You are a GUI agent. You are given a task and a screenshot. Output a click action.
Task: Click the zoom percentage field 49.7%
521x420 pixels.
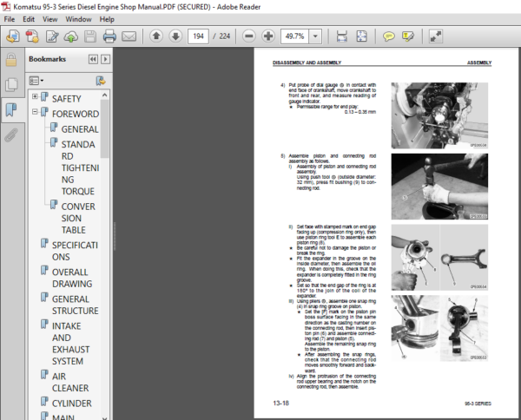(x=294, y=36)
